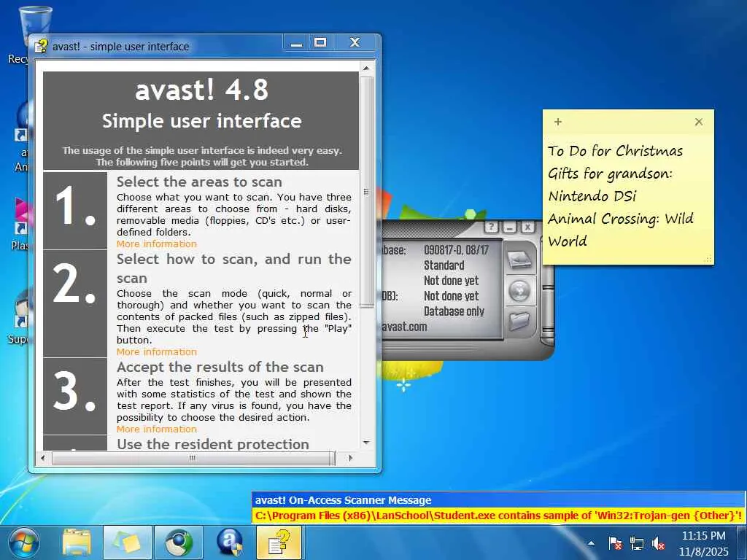Image resolution: width=747 pixels, height=560 pixels.
Task: Open help with the avast player question-mark button
Action: (x=492, y=227)
